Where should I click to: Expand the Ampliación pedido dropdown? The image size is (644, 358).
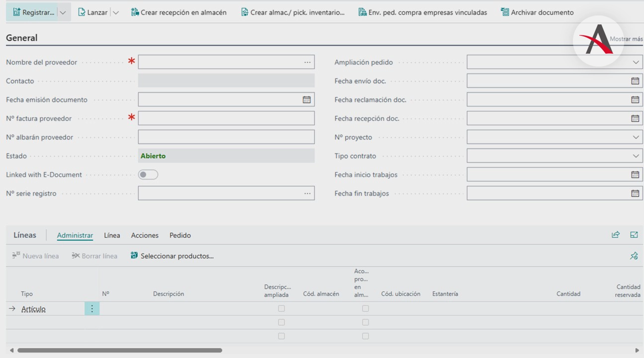point(636,62)
